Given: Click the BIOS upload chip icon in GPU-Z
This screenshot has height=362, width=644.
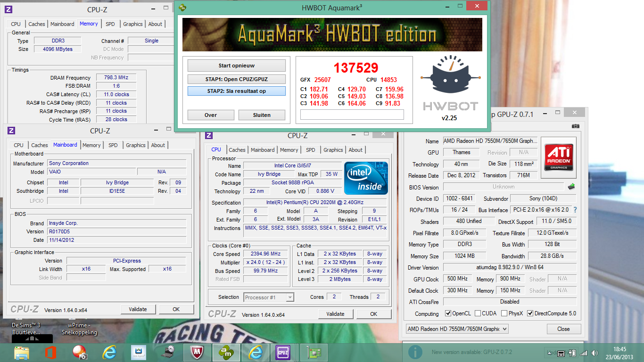Looking at the screenshot, I should pyautogui.click(x=572, y=187).
